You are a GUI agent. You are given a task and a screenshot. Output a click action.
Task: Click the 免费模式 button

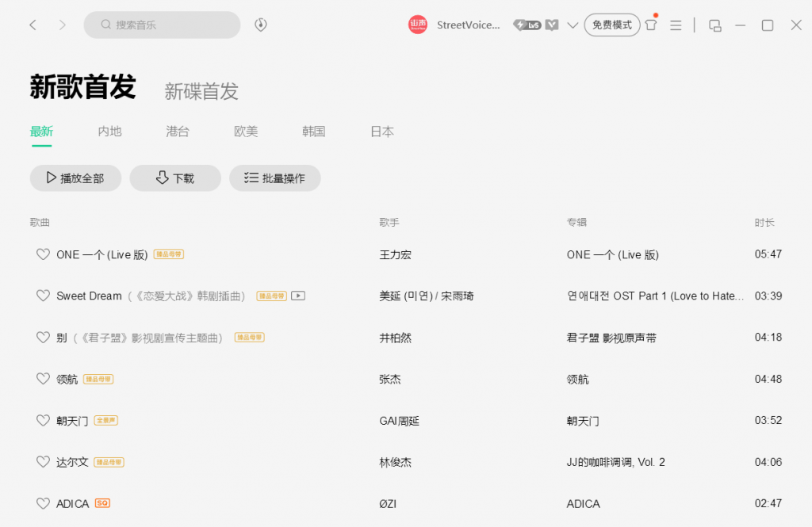point(611,25)
